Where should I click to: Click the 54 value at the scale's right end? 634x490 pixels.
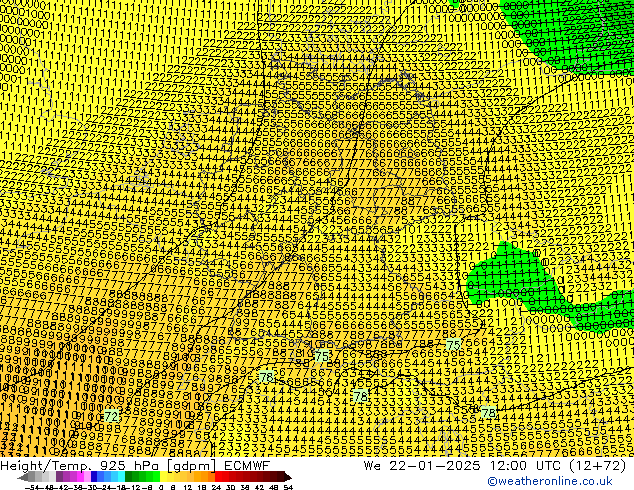pos(288,487)
